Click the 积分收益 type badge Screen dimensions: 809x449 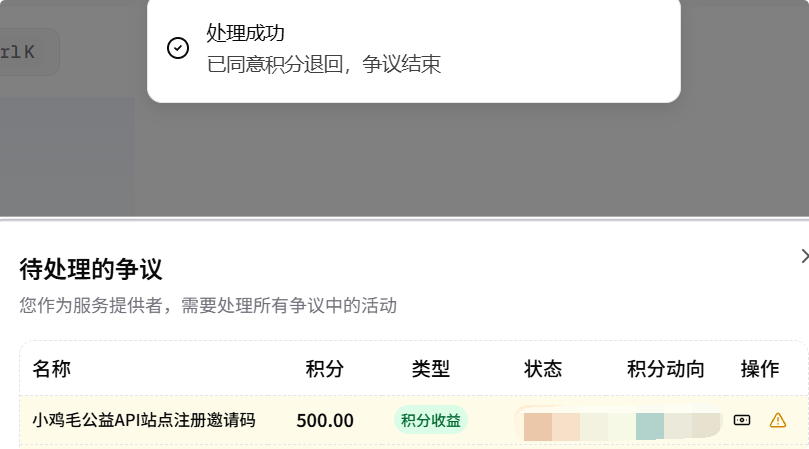pyautogui.click(x=431, y=420)
